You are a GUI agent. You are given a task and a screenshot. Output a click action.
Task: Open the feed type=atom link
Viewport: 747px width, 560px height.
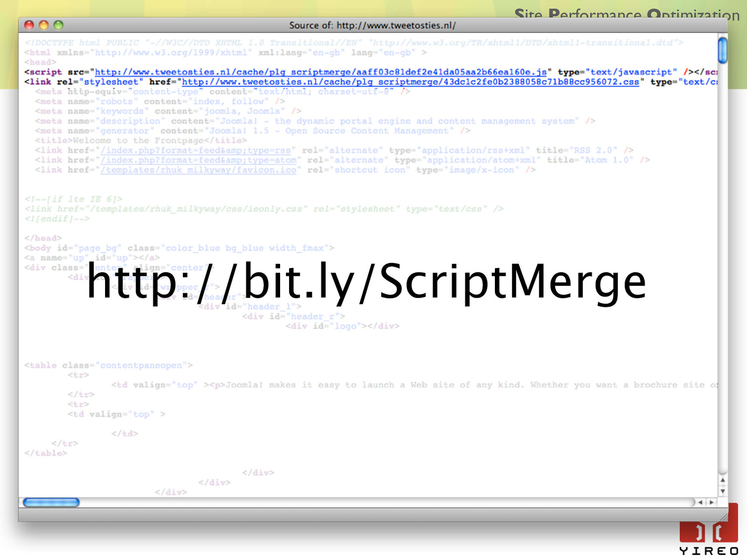click(198, 160)
